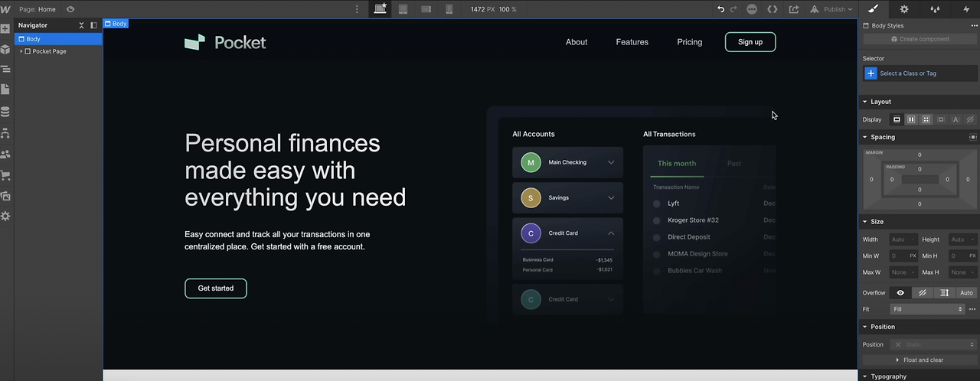The width and height of the screenshot is (980, 381).
Task: Open the Pages panel
Action: pos(5,90)
